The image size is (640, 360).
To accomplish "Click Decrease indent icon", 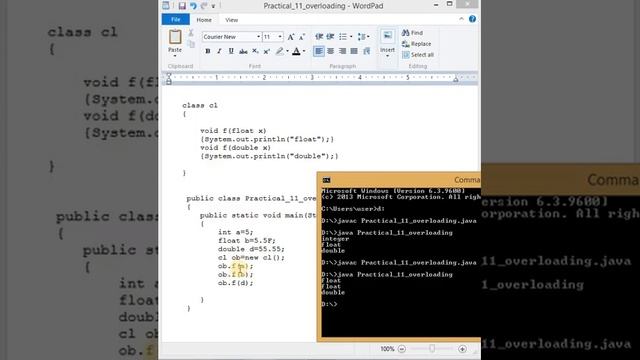I will (319, 37).
